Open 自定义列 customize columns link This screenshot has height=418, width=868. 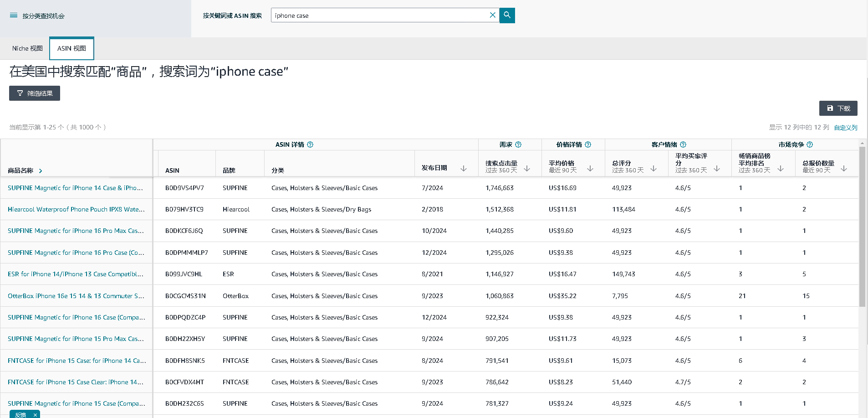point(845,128)
